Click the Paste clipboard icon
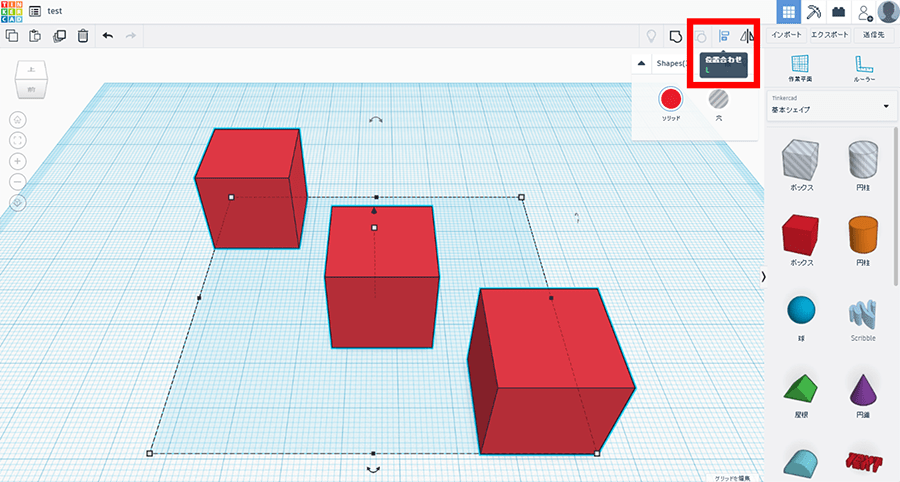This screenshot has height=482, width=900. click(x=35, y=36)
